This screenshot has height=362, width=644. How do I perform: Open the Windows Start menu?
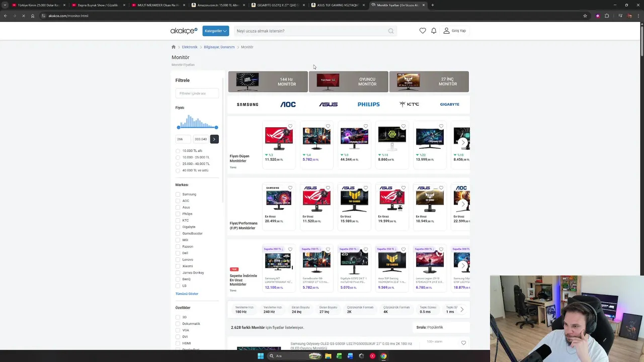[x=260, y=356]
